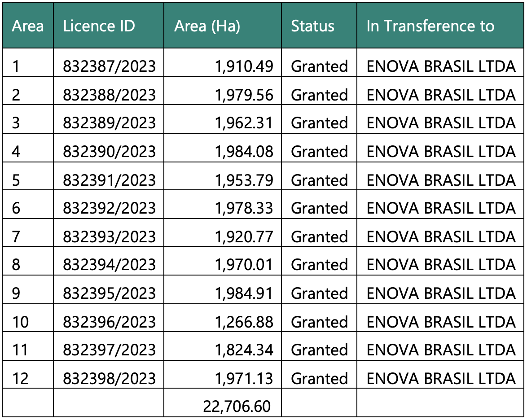Click the Area (Ha) column header
Image resolution: width=527 pixels, height=420 pixels.
point(207,26)
